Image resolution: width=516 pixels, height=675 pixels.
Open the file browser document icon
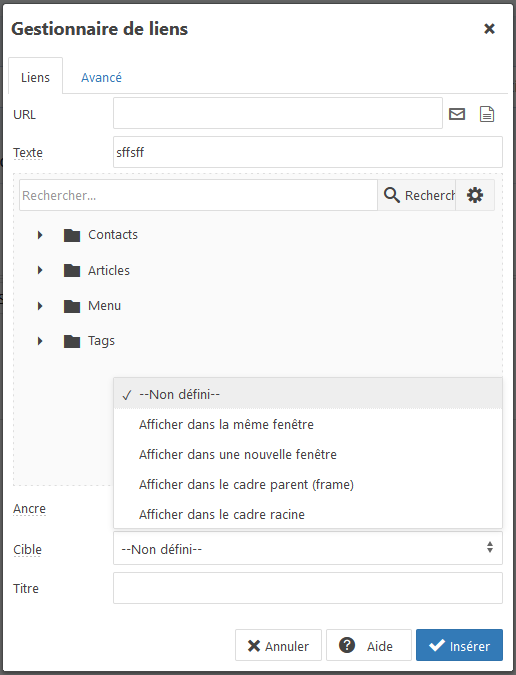coord(487,114)
